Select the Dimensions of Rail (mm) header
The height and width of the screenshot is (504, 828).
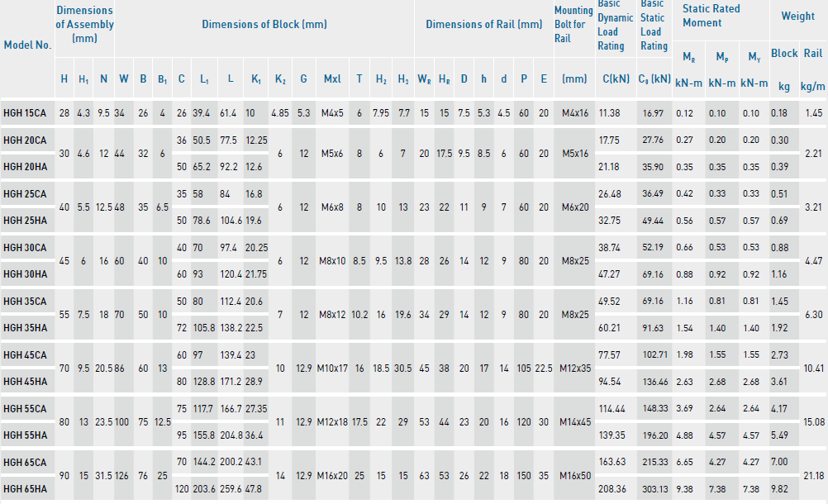(x=483, y=25)
